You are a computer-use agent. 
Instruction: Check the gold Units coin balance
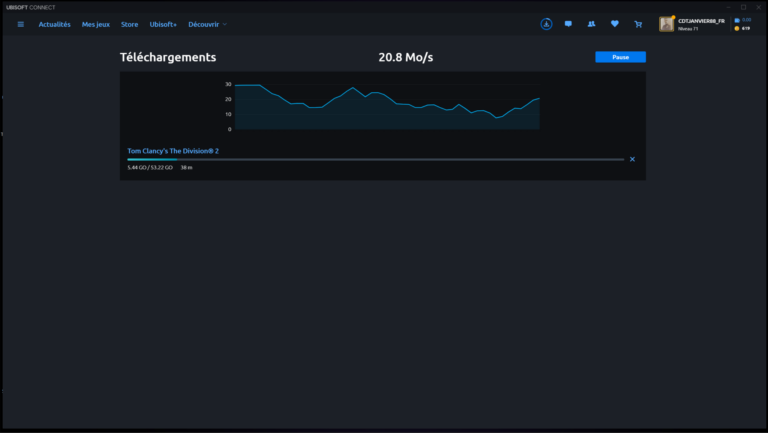coord(737,29)
